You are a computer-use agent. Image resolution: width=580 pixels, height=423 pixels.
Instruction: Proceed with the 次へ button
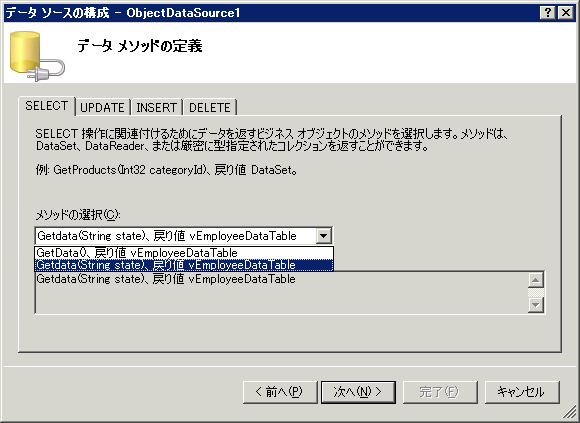click(358, 392)
